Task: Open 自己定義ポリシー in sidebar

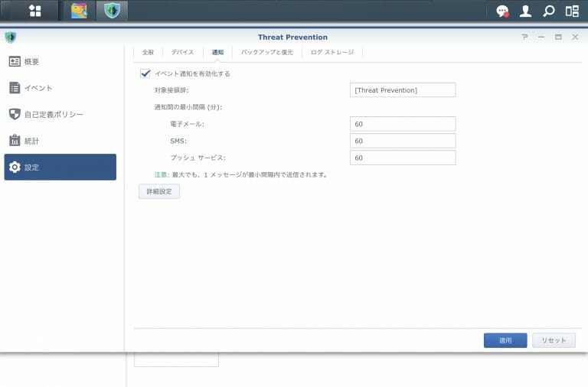Action: coord(60,114)
